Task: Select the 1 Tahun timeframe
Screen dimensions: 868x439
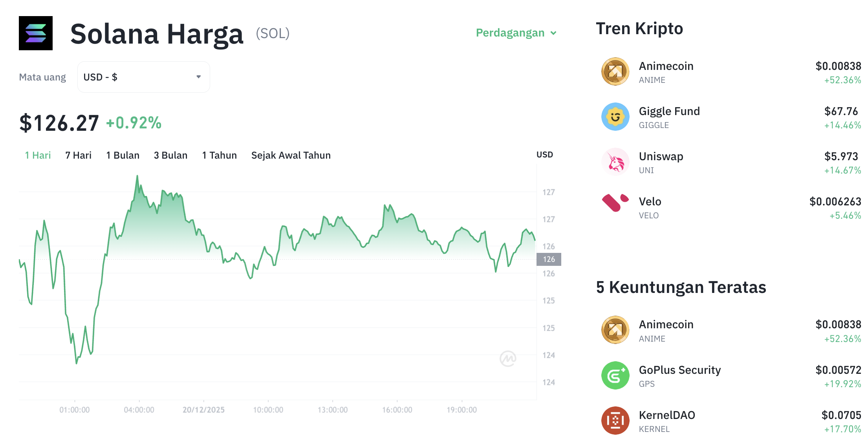Action: [219, 155]
